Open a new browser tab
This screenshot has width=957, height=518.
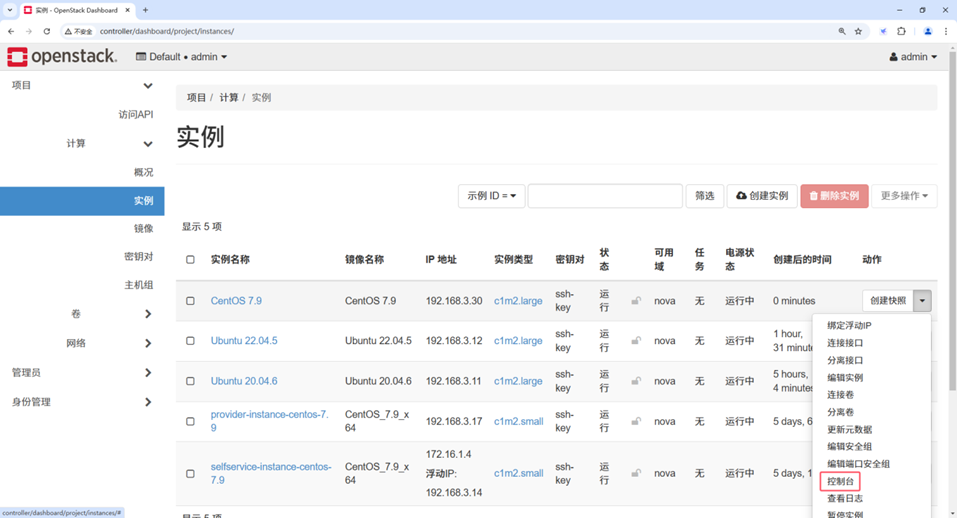(145, 10)
